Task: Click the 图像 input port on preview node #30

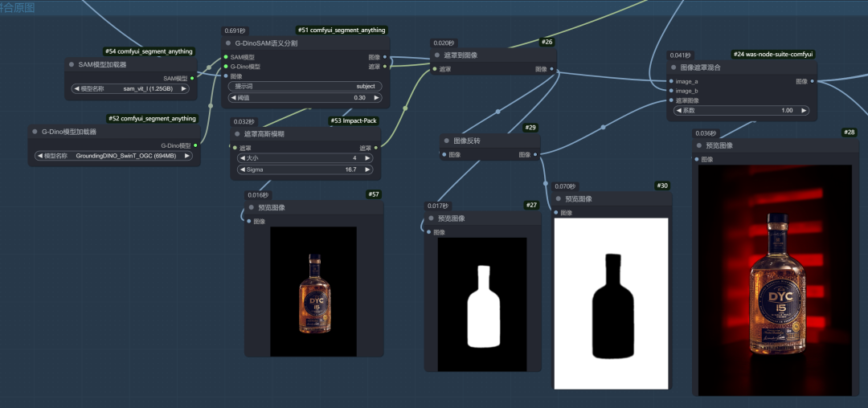Action: click(x=556, y=212)
